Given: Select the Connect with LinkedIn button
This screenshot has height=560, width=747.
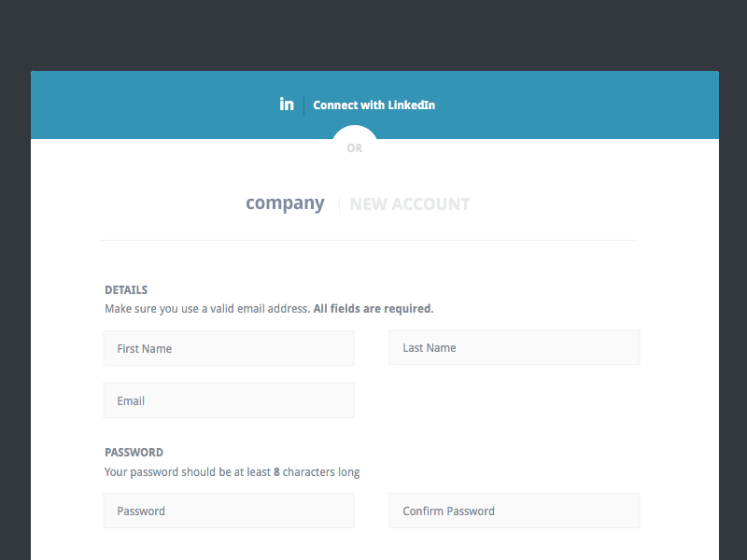Looking at the screenshot, I should click(x=373, y=105).
